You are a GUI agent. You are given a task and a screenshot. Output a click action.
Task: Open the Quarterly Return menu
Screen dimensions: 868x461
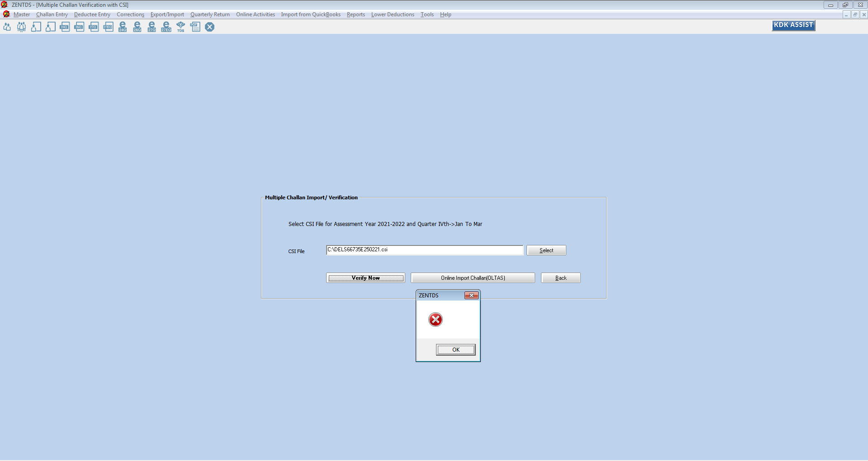[x=210, y=14]
